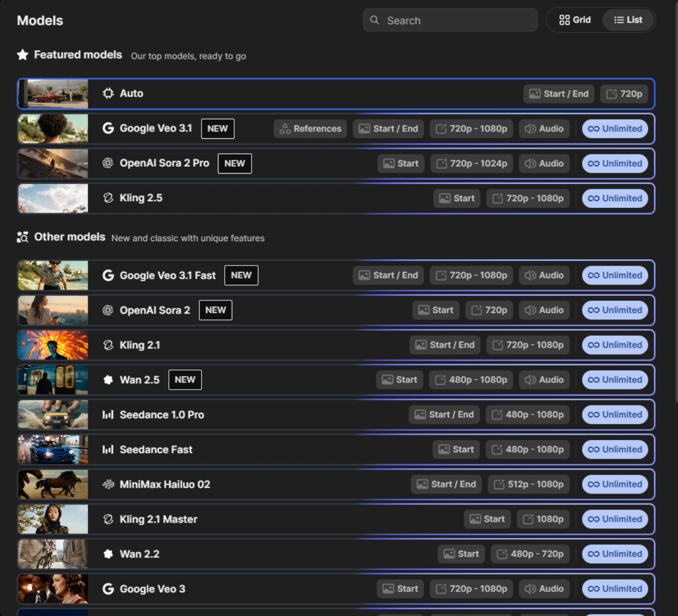Switch to List view
Image resolution: width=678 pixels, height=616 pixels.
point(628,20)
